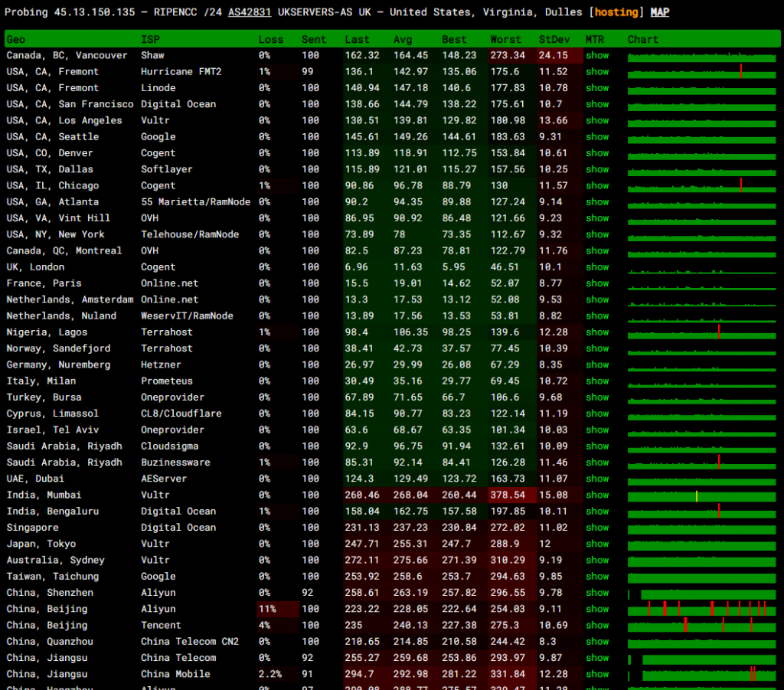The width and height of the screenshot is (784, 690).
Task: Show MTR for China, Shenzhen Aliyun
Action: point(597,593)
